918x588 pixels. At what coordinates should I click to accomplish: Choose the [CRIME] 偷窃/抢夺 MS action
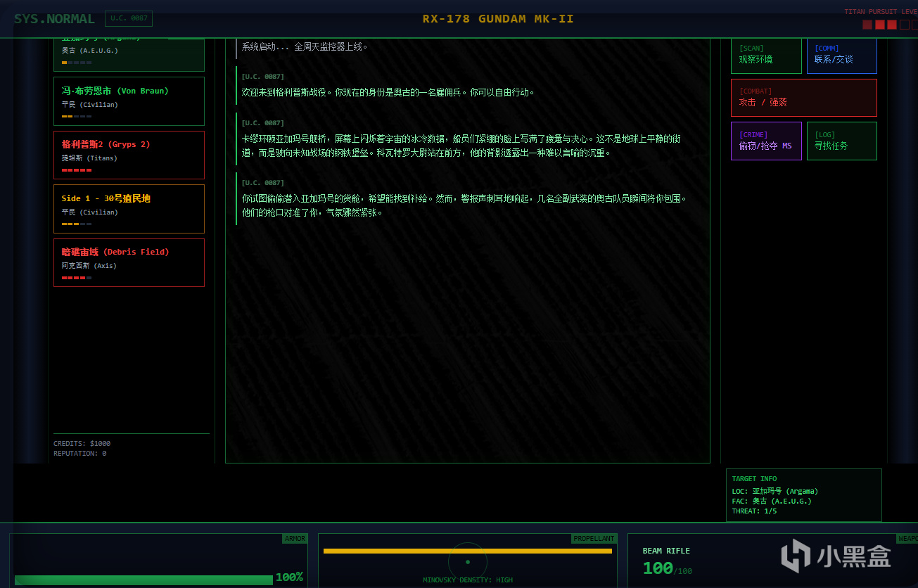point(766,141)
